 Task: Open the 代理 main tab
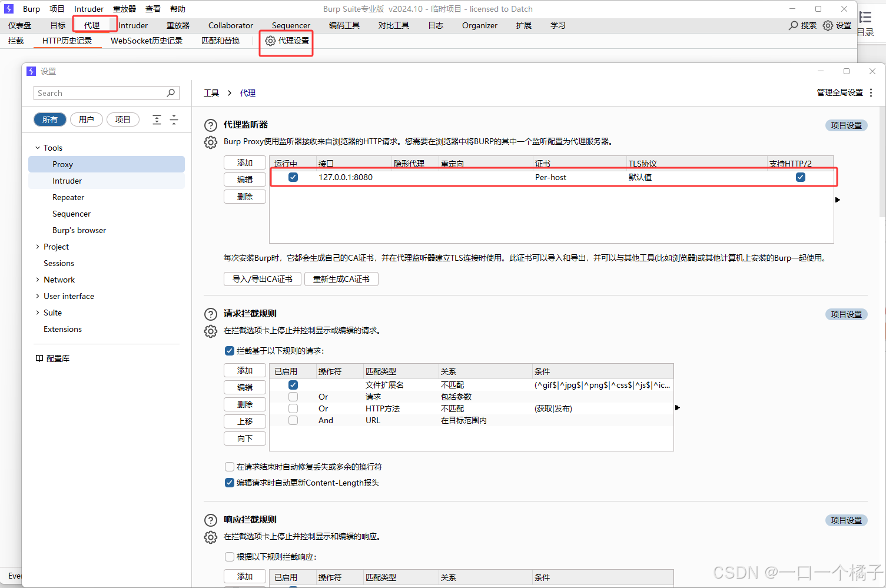click(92, 25)
